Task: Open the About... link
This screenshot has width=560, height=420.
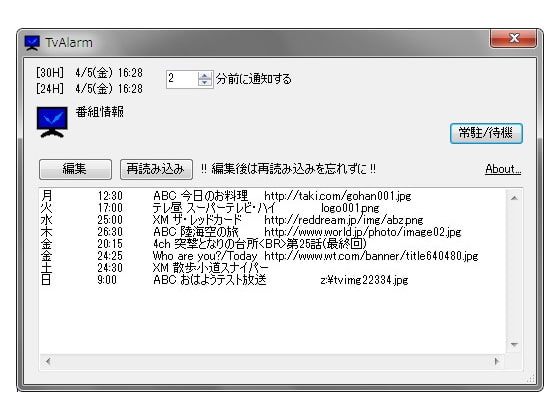Action: coord(503,169)
